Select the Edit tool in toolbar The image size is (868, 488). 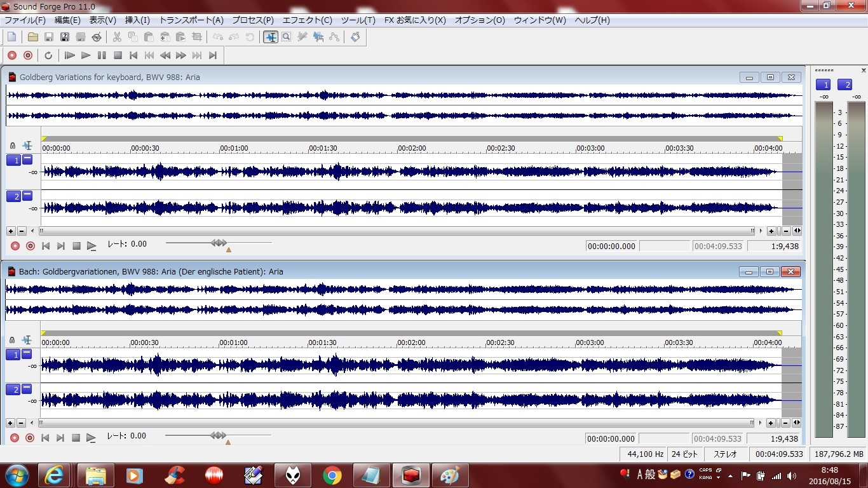point(271,37)
